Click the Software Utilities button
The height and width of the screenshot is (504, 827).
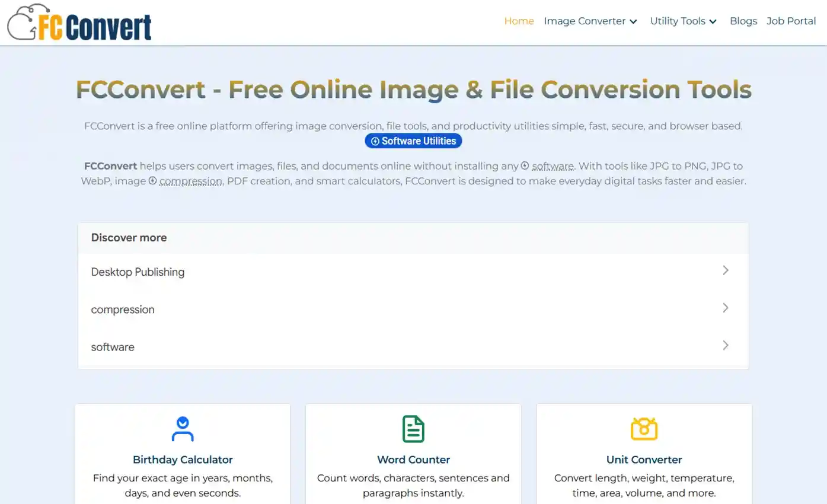coord(413,141)
